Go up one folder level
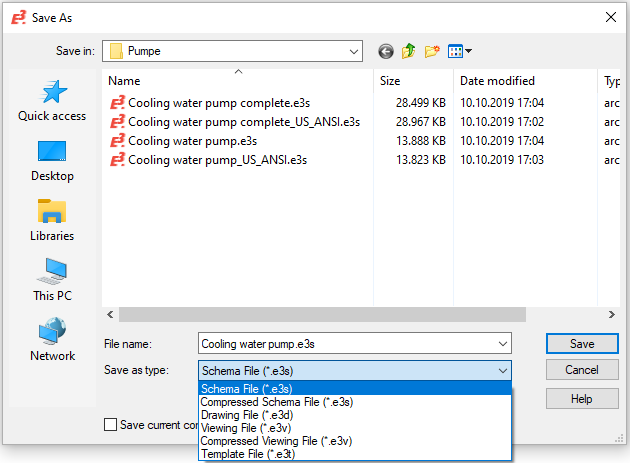The width and height of the screenshot is (630, 463). pyautogui.click(x=409, y=51)
